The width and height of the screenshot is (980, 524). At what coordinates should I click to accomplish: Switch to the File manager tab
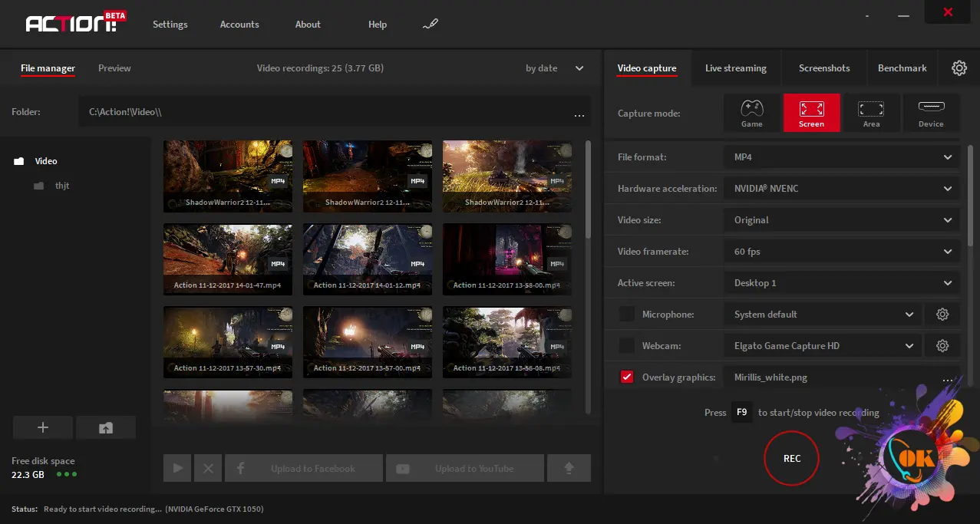pyautogui.click(x=48, y=68)
